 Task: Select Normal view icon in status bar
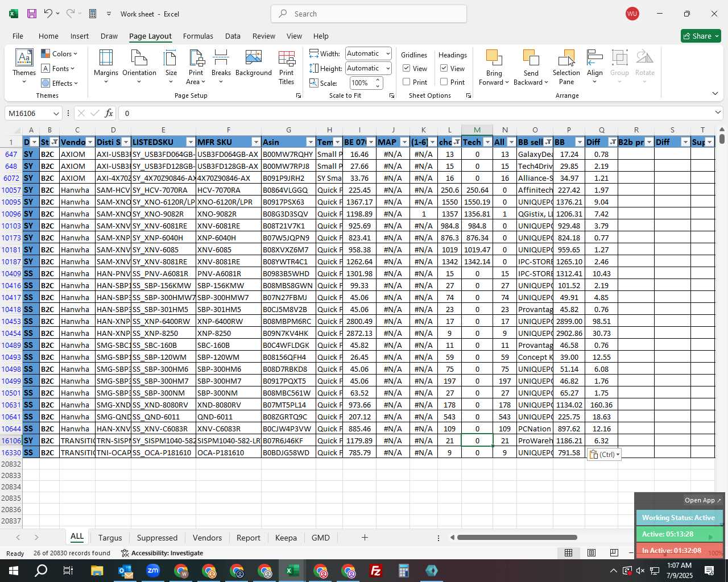(x=568, y=552)
